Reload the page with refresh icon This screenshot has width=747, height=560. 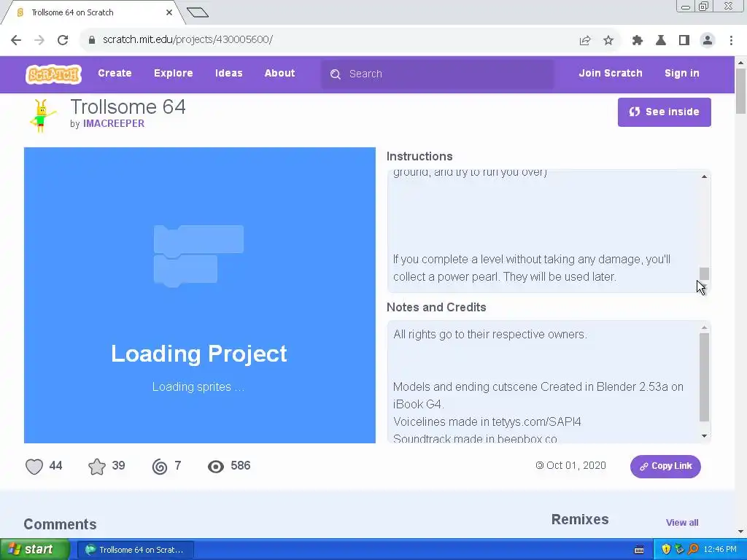click(63, 40)
